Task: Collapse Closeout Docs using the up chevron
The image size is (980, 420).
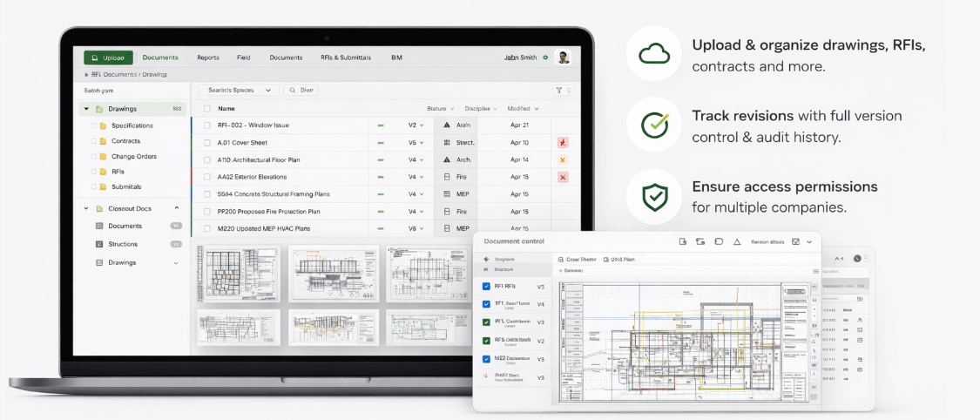Action: click(176, 209)
